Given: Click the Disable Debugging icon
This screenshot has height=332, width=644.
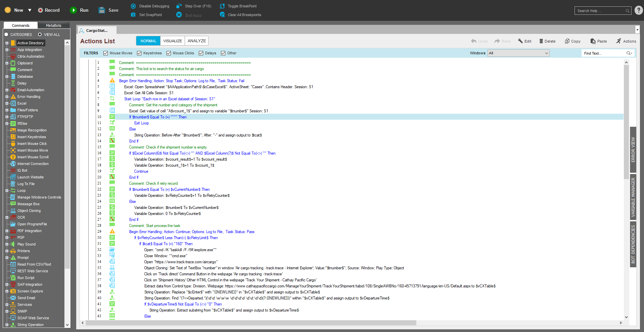Looking at the screenshot, I should 133,6.
